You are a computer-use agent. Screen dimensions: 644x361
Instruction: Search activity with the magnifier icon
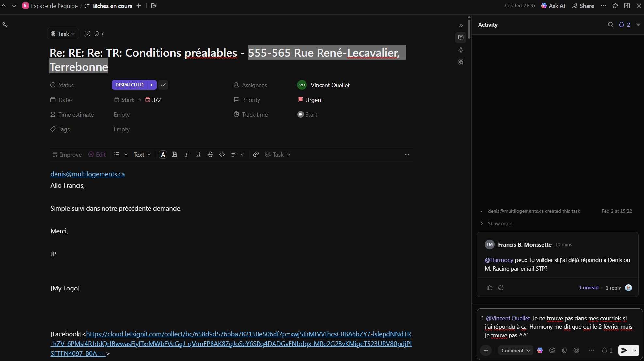pos(610,24)
